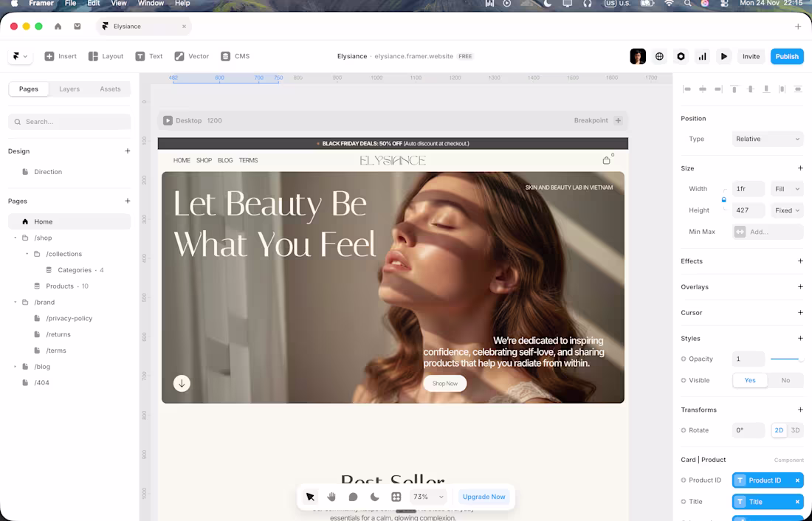This screenshot has height=521, width=812.
Task: Add a new Design item
Action: (x=128, y=151)
